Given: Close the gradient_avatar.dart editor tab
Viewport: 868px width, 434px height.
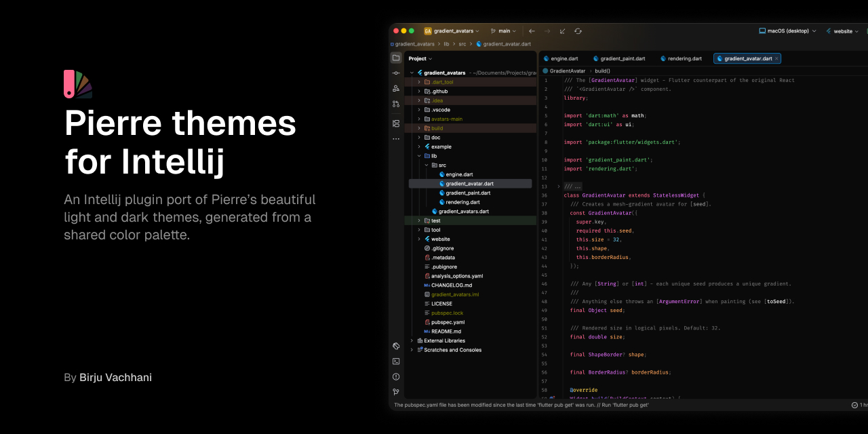Looking at the screenshot, I should (777, 58).
